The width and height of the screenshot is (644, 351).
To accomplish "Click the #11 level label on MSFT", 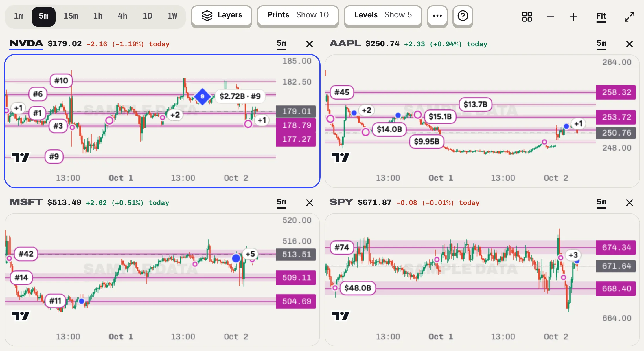I will click(x=55, y=301).
